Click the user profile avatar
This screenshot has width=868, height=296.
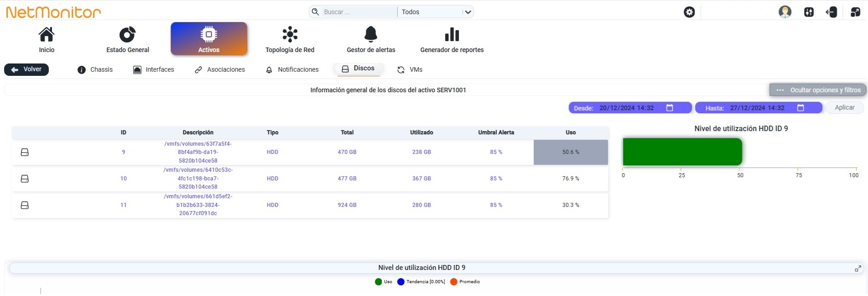pos(785,12)
